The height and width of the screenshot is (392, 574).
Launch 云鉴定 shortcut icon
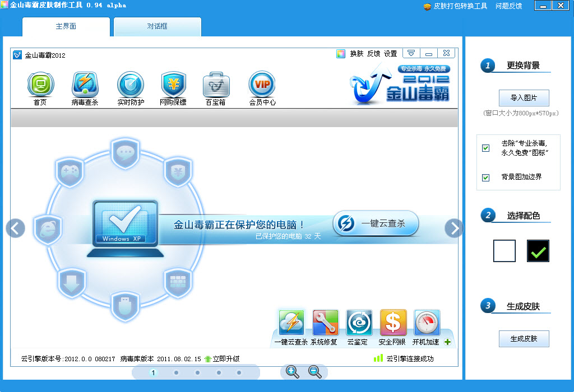pos(359,323)
